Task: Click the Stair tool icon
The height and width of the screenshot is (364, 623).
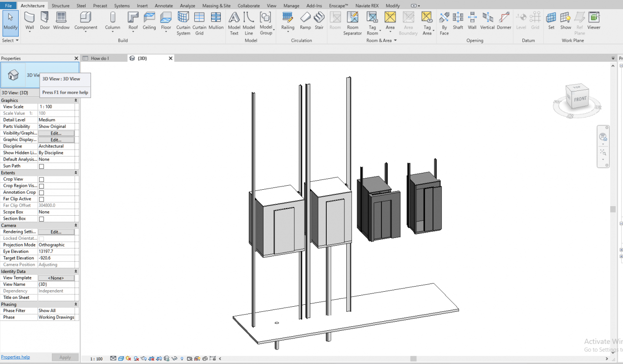Action: pyautogui.click(x=319, y=21)
